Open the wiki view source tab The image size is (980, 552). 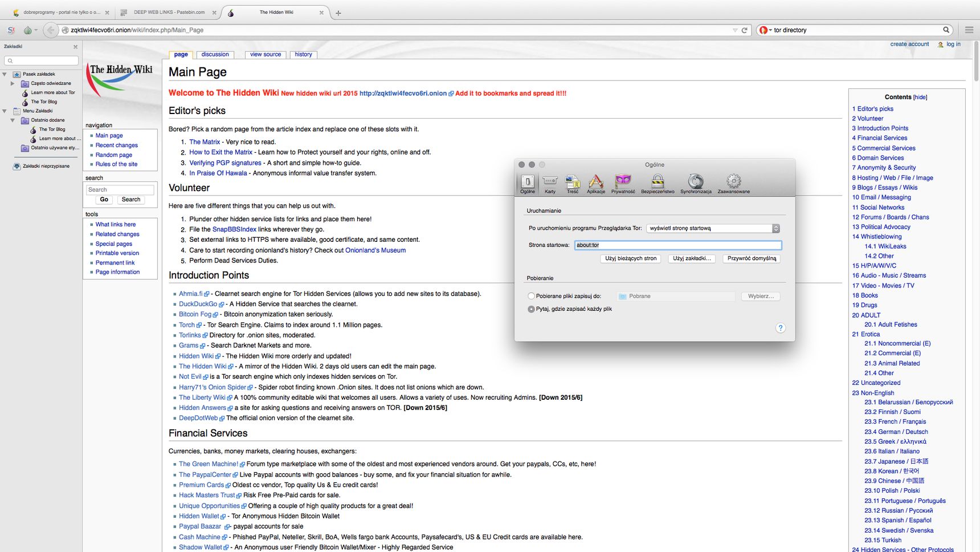tap(266, 55)
